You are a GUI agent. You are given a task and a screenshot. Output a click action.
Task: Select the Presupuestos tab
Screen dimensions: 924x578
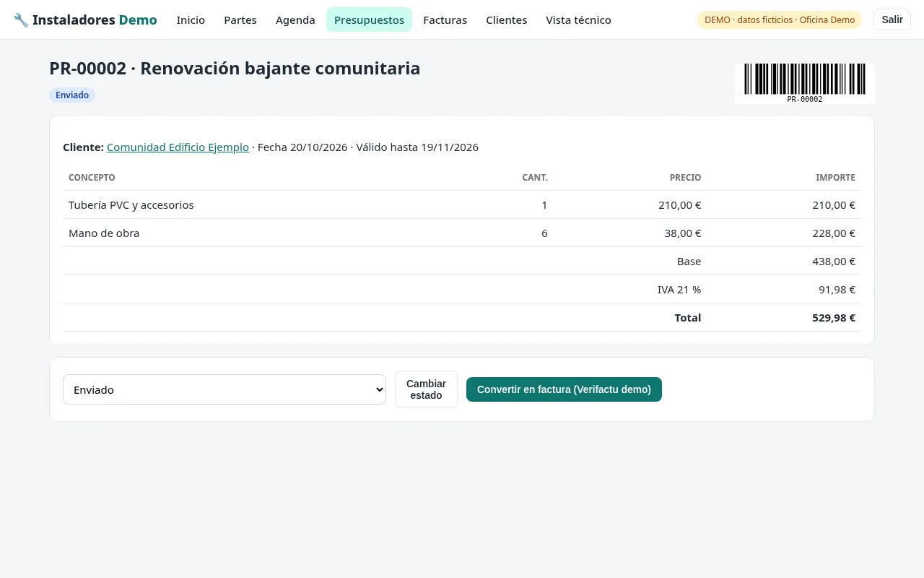pyautogui.click(x=369, y=20)
